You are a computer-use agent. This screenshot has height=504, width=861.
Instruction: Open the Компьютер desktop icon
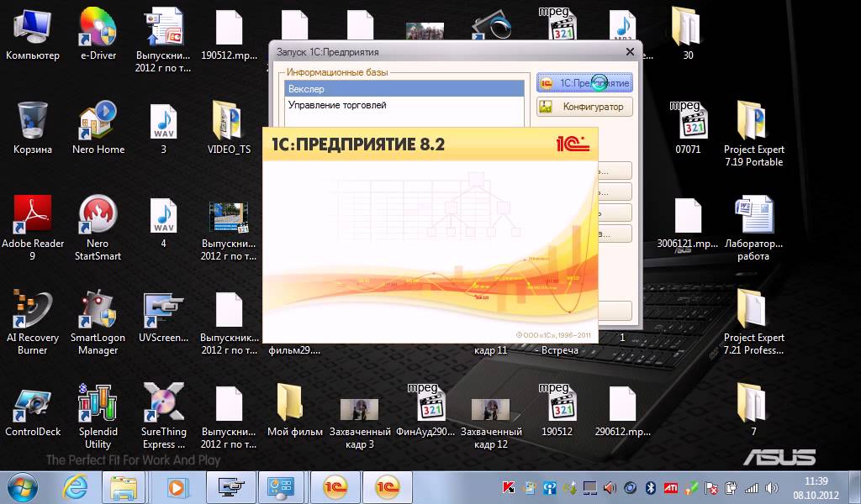[33, 34]
